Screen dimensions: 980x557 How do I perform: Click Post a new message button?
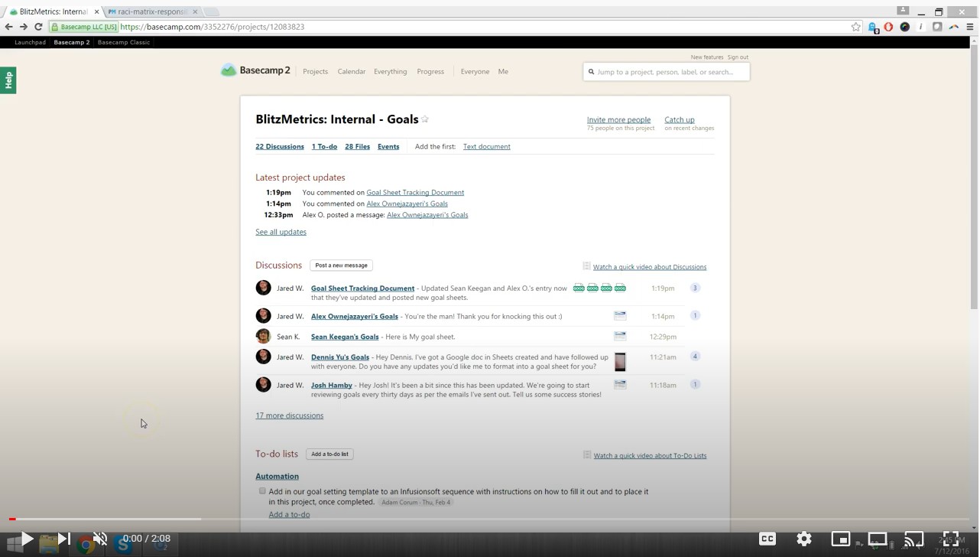coord(341,265)
